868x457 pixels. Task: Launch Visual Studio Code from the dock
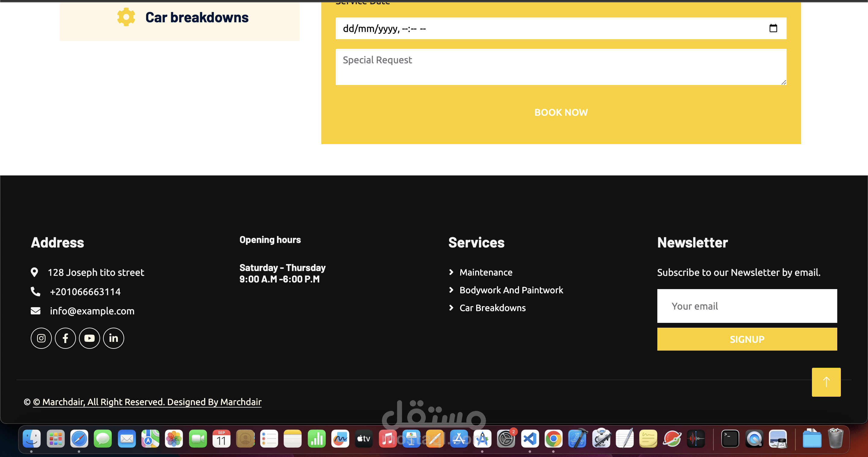tap(530, 439)
